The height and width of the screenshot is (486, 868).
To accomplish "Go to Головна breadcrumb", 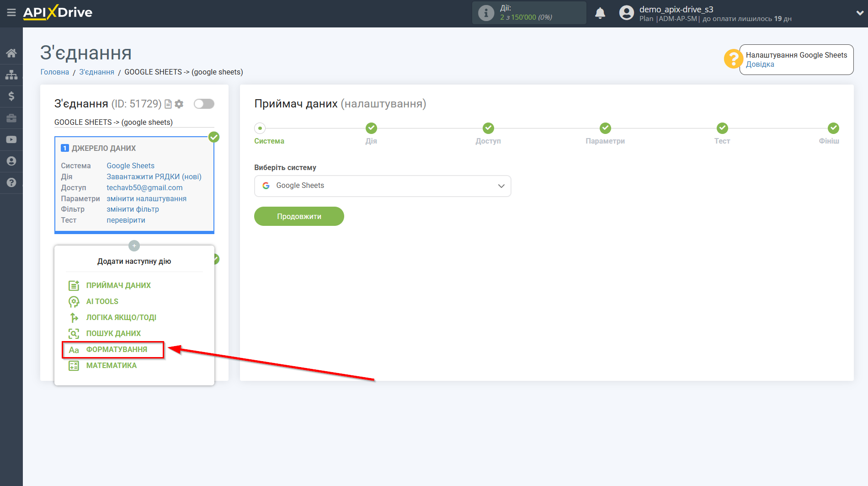I will click(x=54, y=72).
